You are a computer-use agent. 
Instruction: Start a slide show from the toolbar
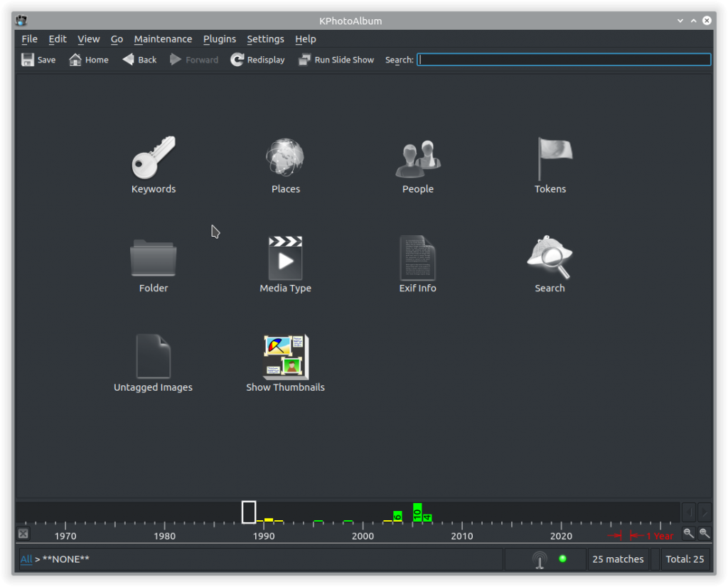pyautogui.click(x=336, y=60)
